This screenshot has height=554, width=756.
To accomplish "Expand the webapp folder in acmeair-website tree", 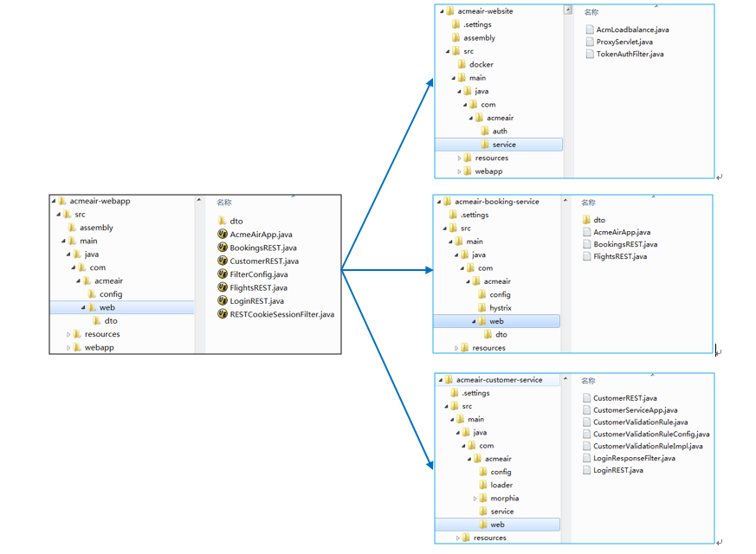I will point(460,171).
